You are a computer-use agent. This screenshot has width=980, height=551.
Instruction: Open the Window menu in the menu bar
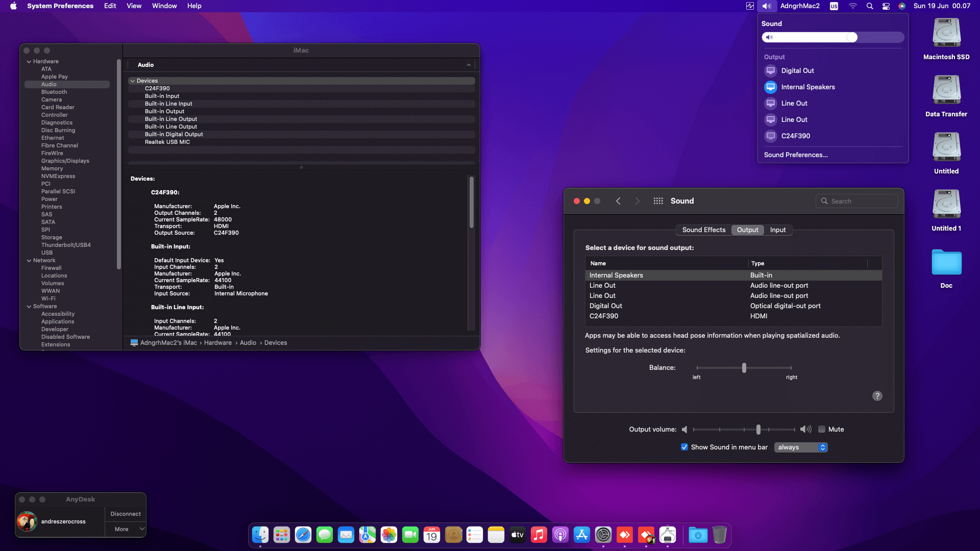pos(164,6)
